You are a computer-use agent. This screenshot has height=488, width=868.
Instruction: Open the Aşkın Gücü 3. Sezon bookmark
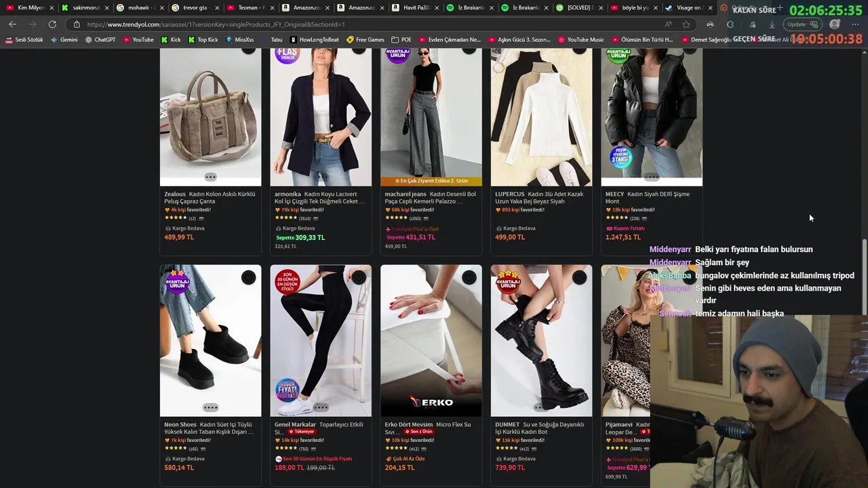(x=519, y=40)
